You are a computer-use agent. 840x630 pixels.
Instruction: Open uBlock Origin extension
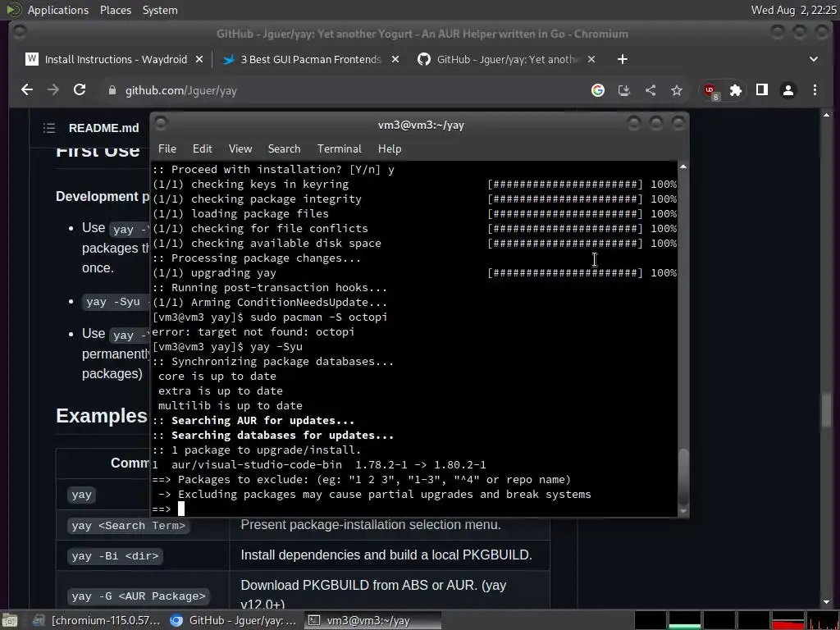(711, 91)
